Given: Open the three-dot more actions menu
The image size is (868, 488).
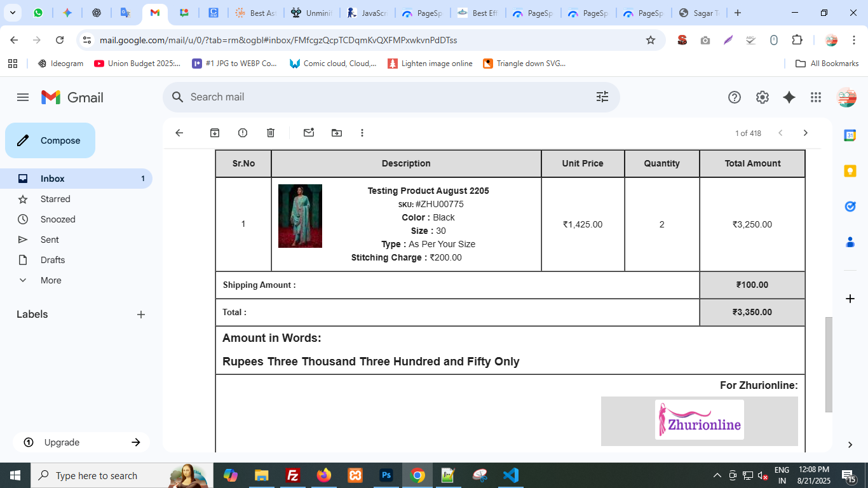Looking at the screenshot, I should coord(362,133).
